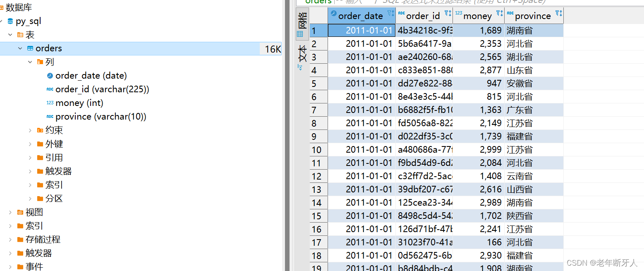Click money cell 2,999
The width and height of the screenshot is (644, 271).
[x=479, y=150]
